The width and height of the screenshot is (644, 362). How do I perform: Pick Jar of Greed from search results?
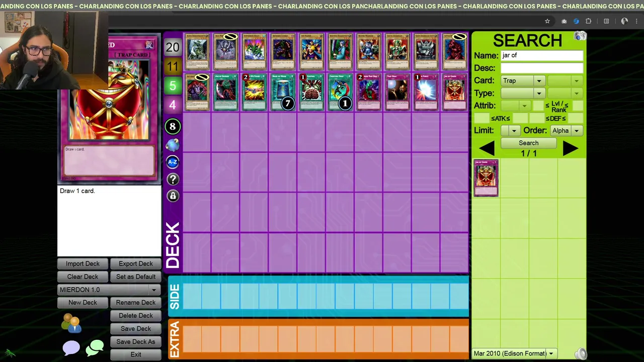(486, 178)
